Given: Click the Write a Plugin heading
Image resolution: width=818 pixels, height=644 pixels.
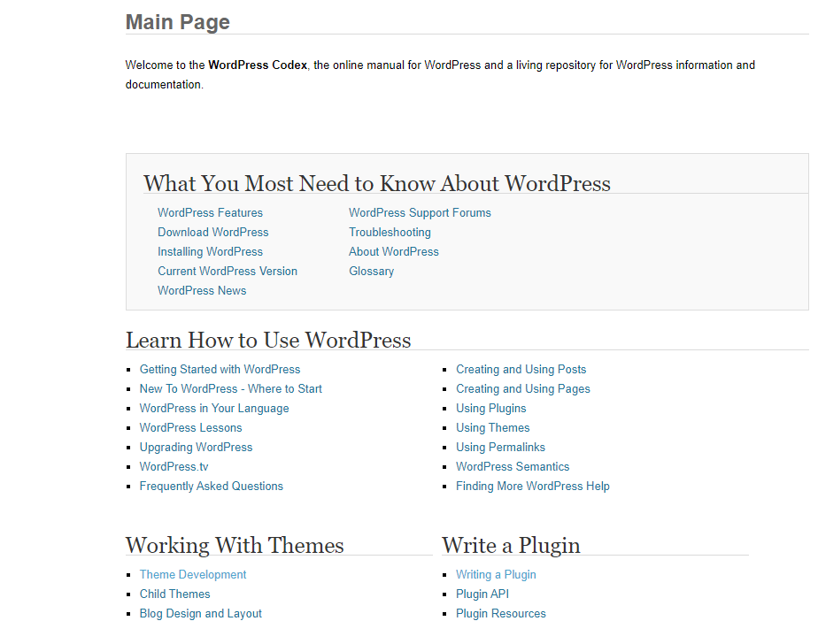Looking at the screenshot, I should (512, 546).
